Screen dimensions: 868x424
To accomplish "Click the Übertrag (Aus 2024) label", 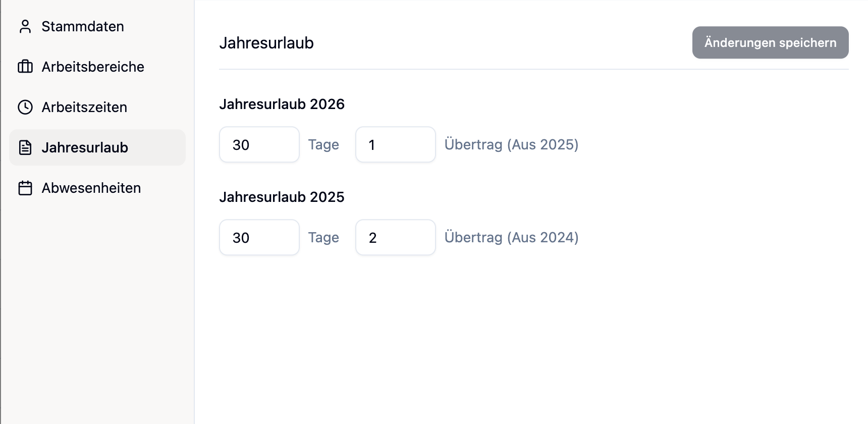I will click(511, 238).
